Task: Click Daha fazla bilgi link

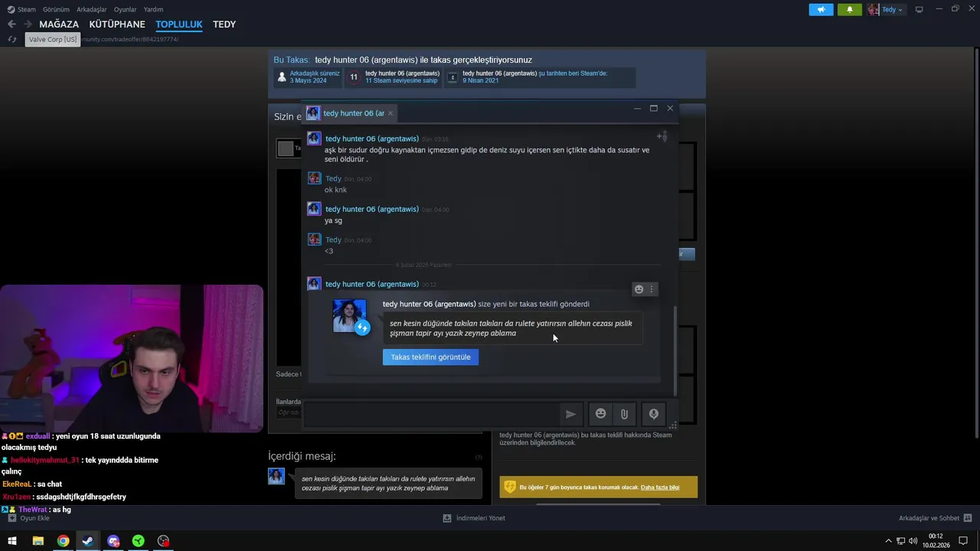Action: [x=660, y=487]
